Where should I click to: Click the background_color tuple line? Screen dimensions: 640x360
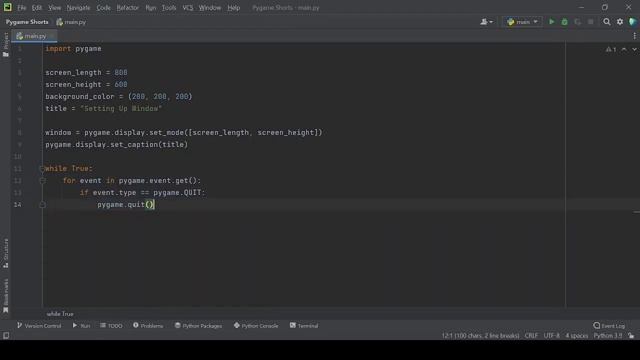(118, 97)
